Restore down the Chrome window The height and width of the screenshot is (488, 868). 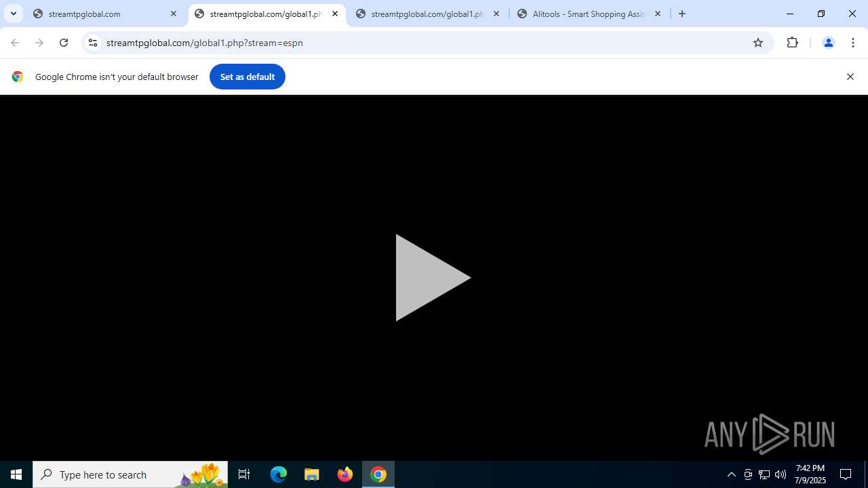pos(821,14)
